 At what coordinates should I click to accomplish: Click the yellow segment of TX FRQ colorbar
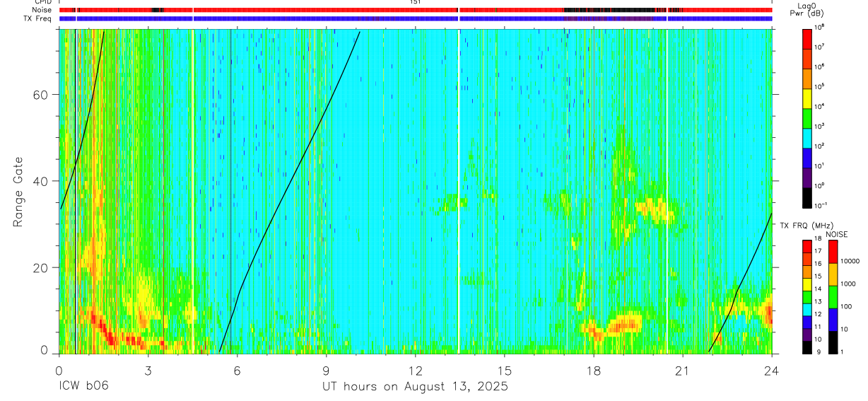807,284
